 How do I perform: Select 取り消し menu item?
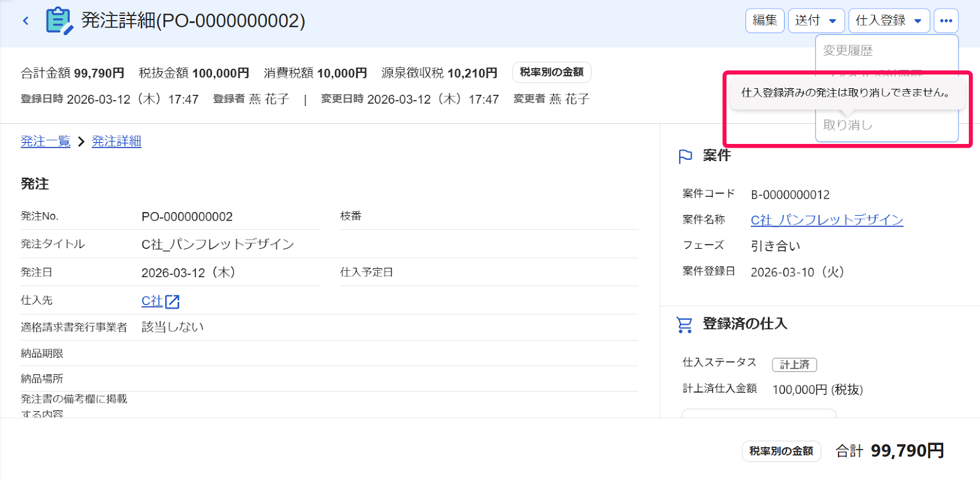[x=848, y=125]
